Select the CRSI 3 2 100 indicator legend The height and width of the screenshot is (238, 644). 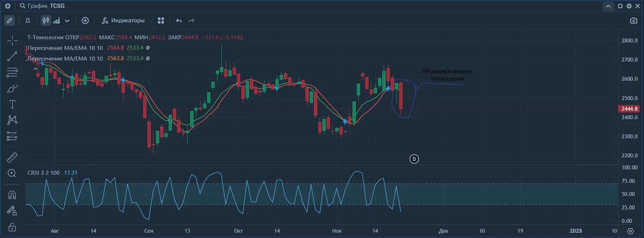43,173
